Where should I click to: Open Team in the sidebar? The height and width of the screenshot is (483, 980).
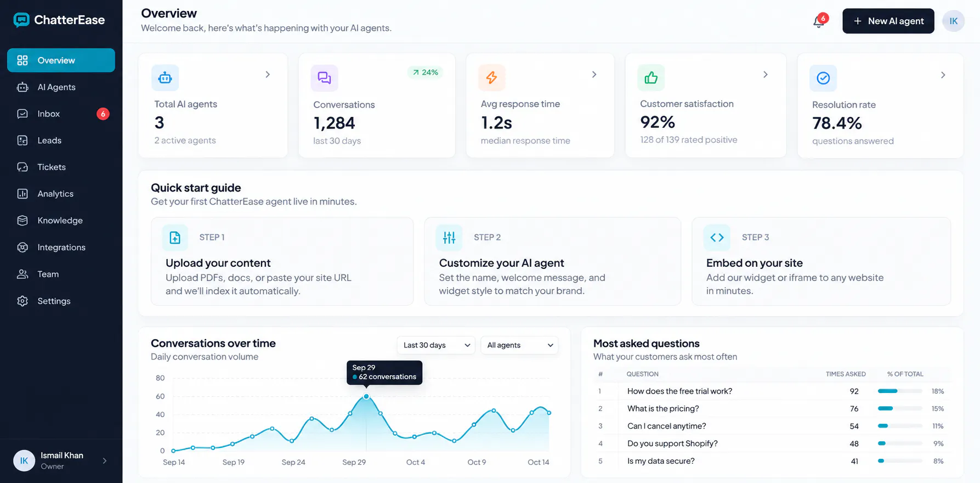click(x=61, y=274)
